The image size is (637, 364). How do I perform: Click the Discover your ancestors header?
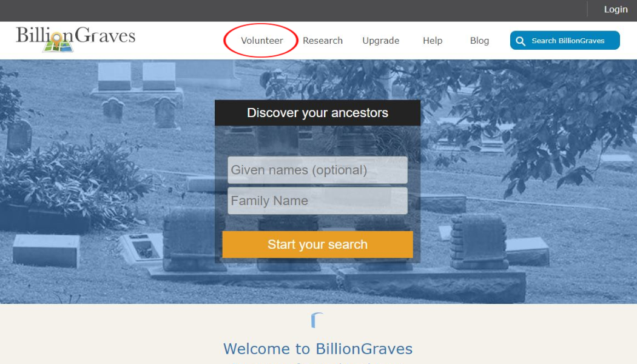click(x=317, y=112)
